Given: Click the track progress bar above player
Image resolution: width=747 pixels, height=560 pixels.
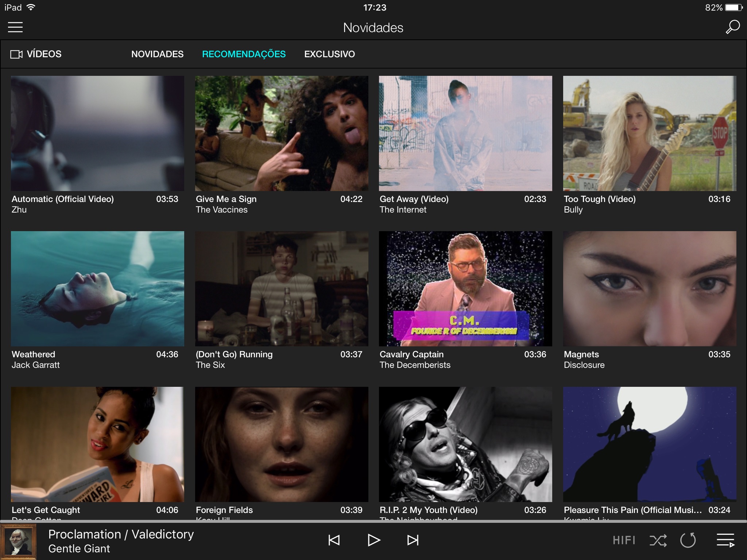Looking at the screenshot, I should [x=373, y=522].
